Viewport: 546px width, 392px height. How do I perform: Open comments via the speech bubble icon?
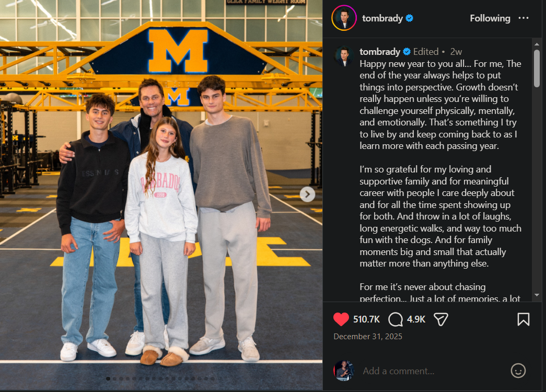tap(396, 319)
